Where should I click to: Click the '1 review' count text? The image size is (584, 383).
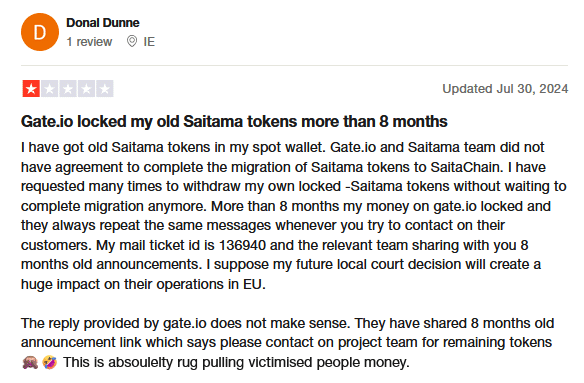89,42
